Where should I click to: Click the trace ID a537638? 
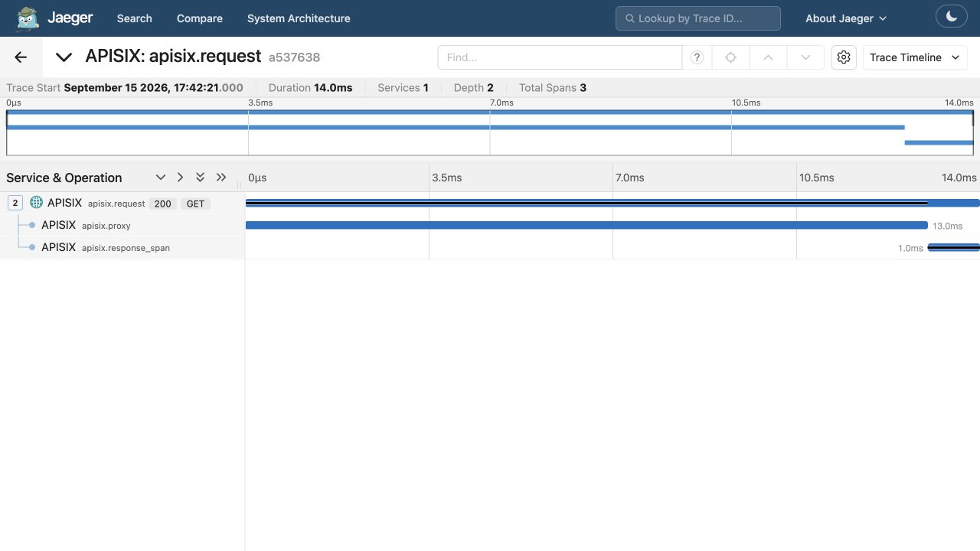[294, 57]
